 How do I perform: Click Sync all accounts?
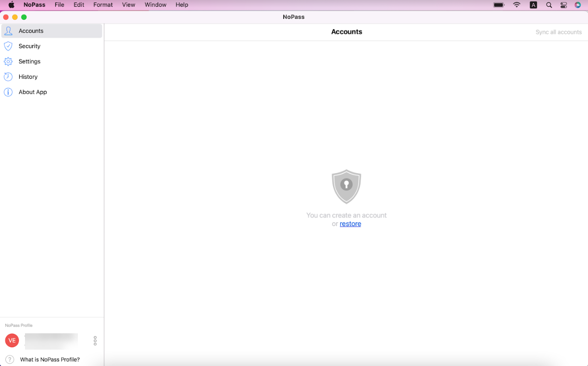click(559, 32)
